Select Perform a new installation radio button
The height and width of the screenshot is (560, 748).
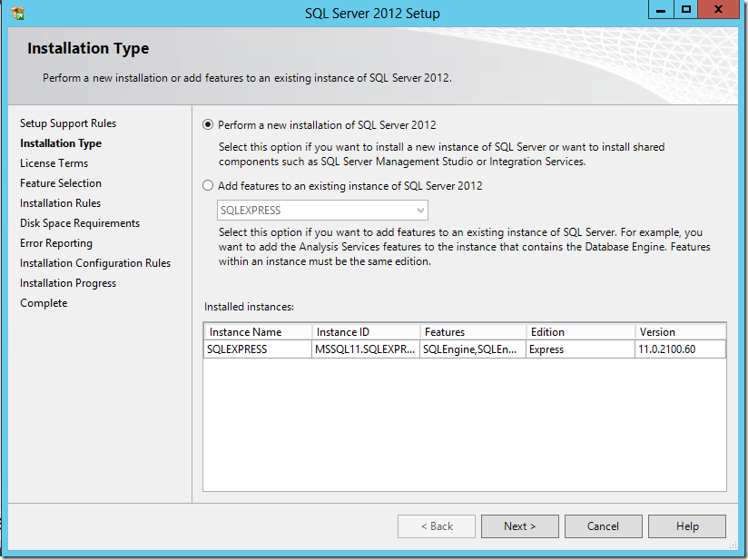(208, 125)
